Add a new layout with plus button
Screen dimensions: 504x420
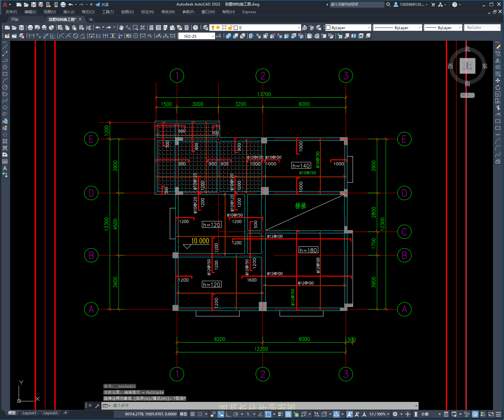(x=65, y=413)
